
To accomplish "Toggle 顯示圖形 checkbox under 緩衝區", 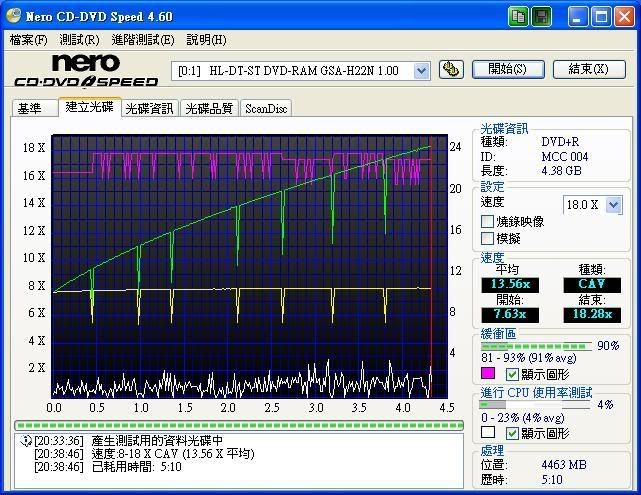I will click(x=512, y=374).
